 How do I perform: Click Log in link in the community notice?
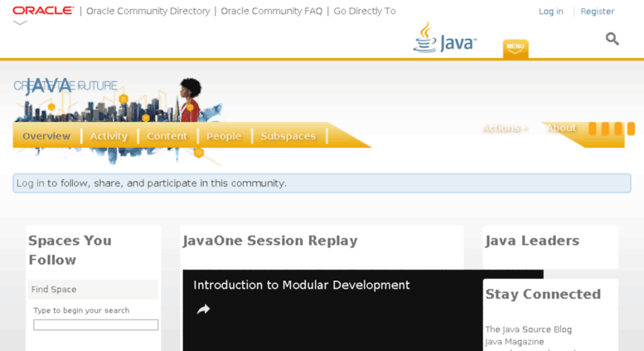(31, 183)
